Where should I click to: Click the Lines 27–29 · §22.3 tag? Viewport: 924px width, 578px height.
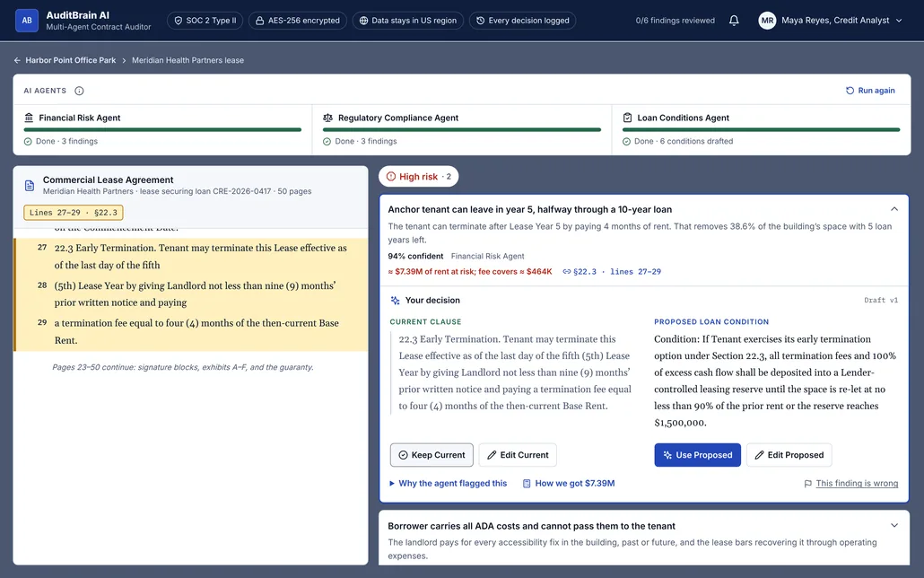pyautogui.click(x=73, y=213)
